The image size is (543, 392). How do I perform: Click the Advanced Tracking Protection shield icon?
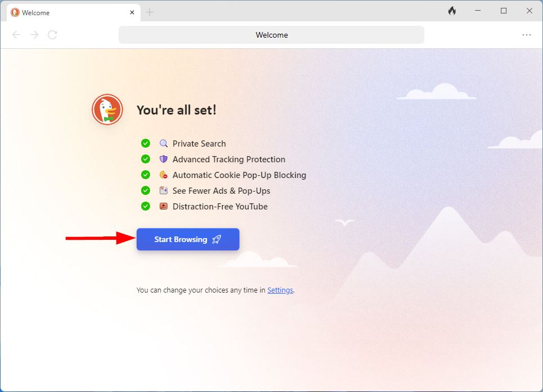pyautogui.click(x=162, y=159)
